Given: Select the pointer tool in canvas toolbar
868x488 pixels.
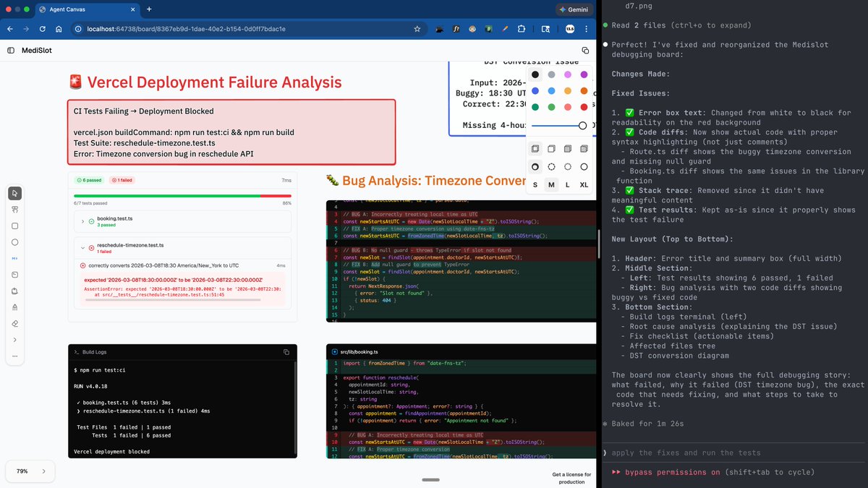Looking at the screenshot, I should click(x=14, y=193).
